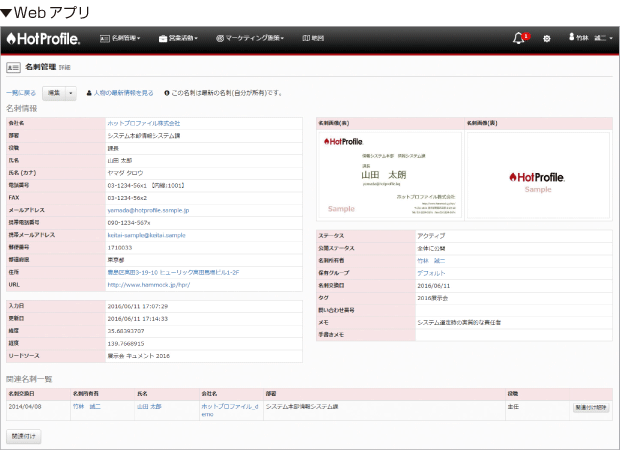Select the exchange date 2014/04/08 in related table

tap(25, 407)
